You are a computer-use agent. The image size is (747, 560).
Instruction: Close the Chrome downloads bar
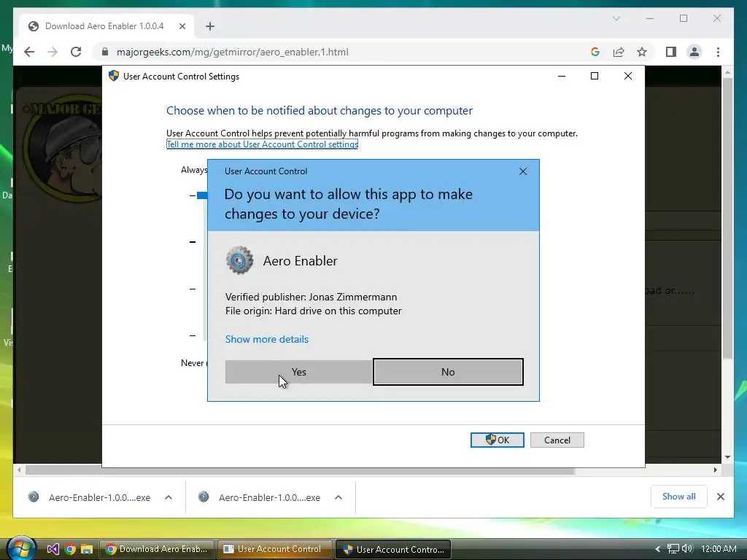point(720,497)
